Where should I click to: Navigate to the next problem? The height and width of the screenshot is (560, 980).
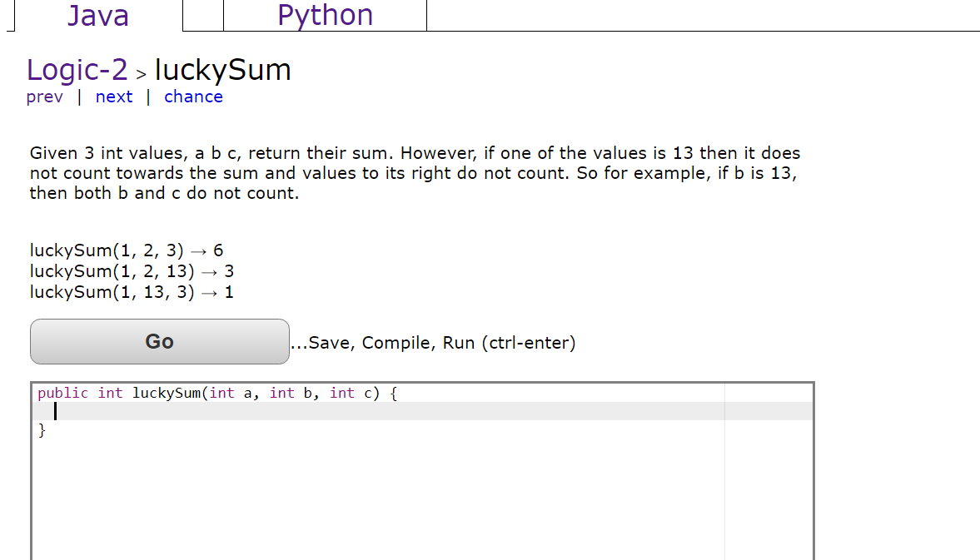coord(114,97)
